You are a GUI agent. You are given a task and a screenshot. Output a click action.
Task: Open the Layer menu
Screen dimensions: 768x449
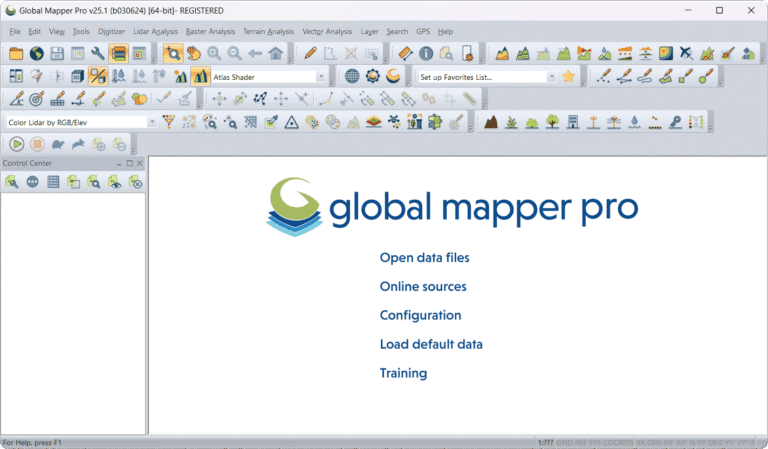click(x=370, y=31)
